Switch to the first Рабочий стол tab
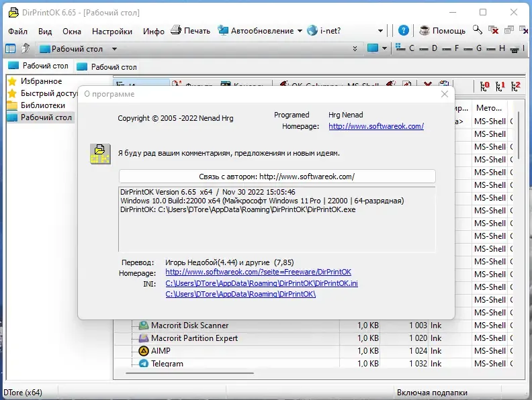This screenshot has width=532, height=400. click(x=38, y=66)
